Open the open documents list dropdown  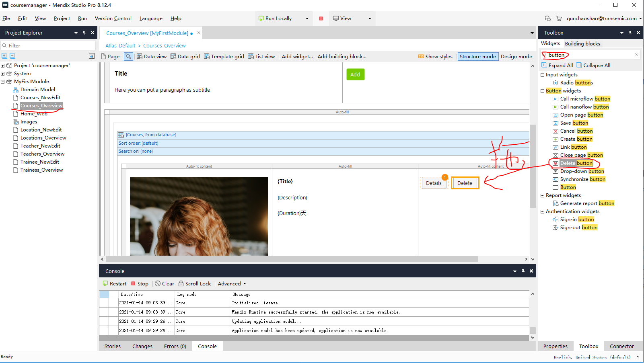pos(532,33)
